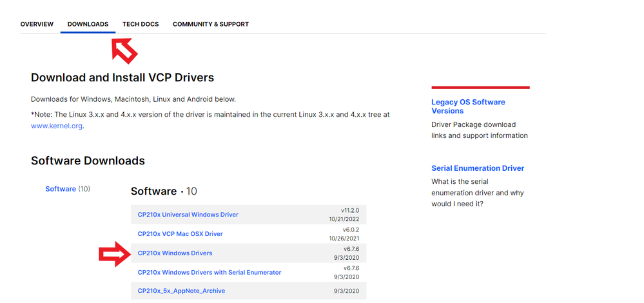The image size is (644, 303).
Task: Open the Serial Enumeration Driver link
Action: click(478, 168)
